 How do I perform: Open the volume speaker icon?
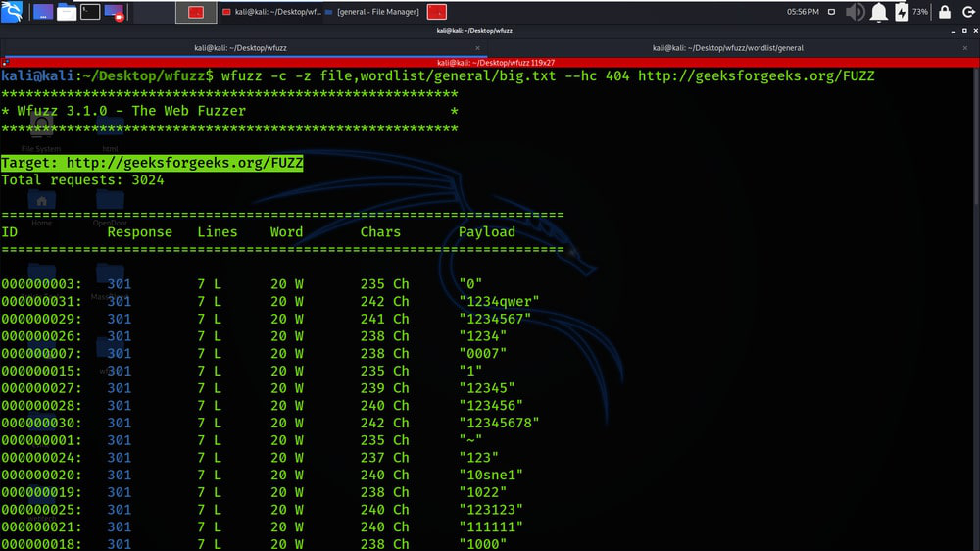(x=855, y=12)
